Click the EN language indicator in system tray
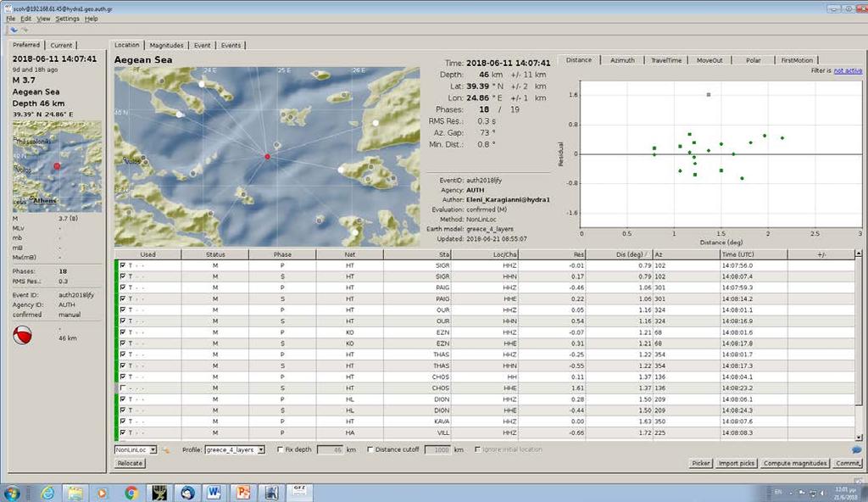This screenshot has width=868, height=502. point(778,492)
